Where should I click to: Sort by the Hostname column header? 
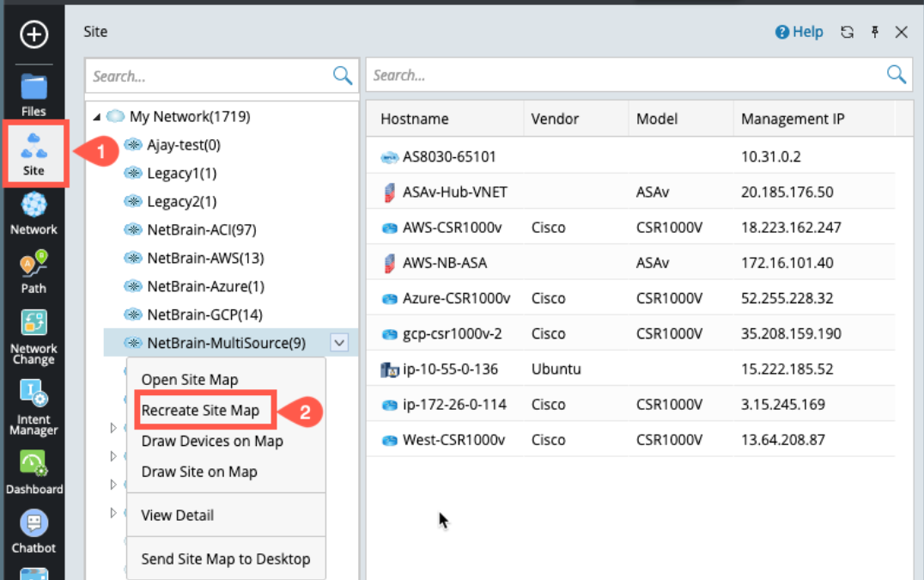415,119
